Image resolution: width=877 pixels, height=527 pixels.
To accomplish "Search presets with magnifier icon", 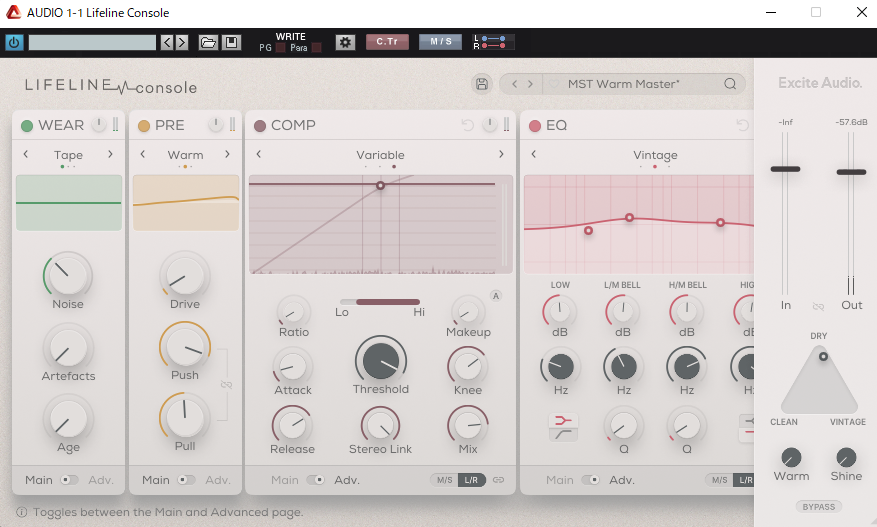I will [x=730, y=84].
